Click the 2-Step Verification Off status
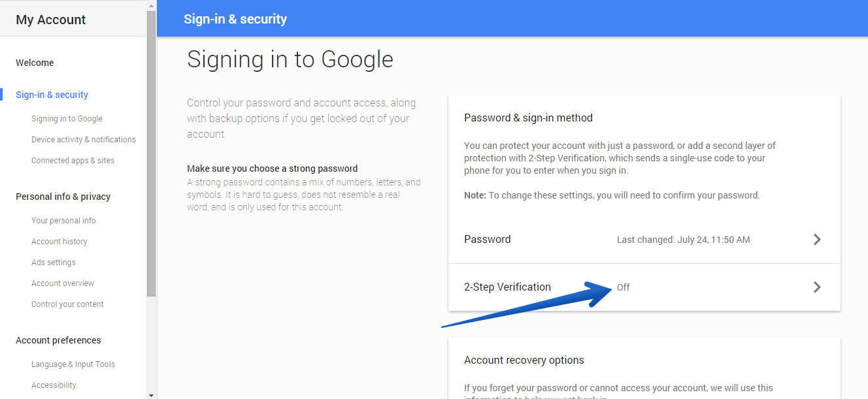 tap(623, 287)
